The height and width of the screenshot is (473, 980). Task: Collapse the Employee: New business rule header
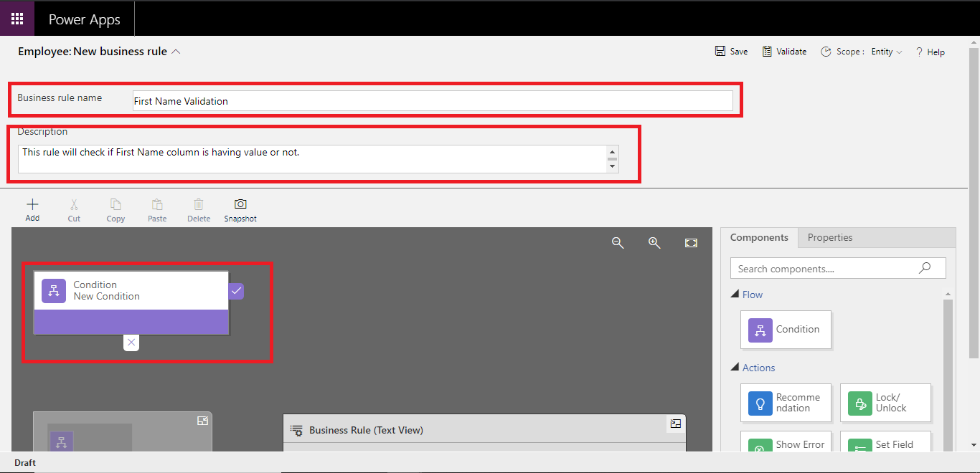[176, 50]
